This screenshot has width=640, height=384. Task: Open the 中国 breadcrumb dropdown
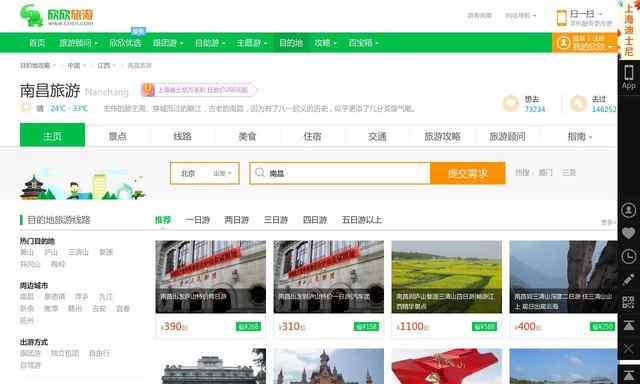point(77,66)
